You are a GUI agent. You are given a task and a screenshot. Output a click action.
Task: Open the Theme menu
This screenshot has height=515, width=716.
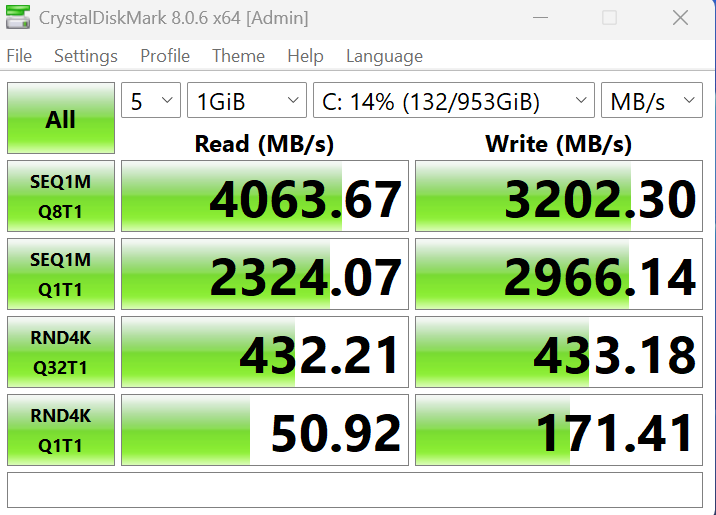coord(238,56)
